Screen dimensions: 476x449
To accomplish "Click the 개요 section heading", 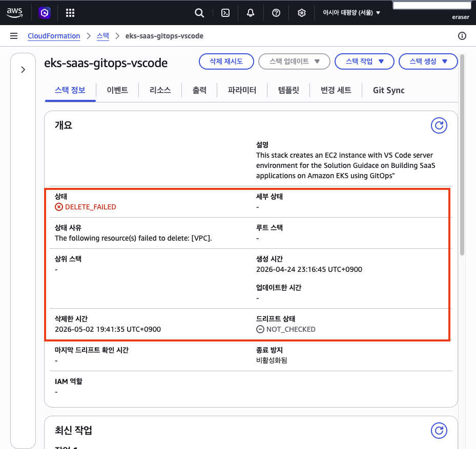I will (x=64, y=125).
